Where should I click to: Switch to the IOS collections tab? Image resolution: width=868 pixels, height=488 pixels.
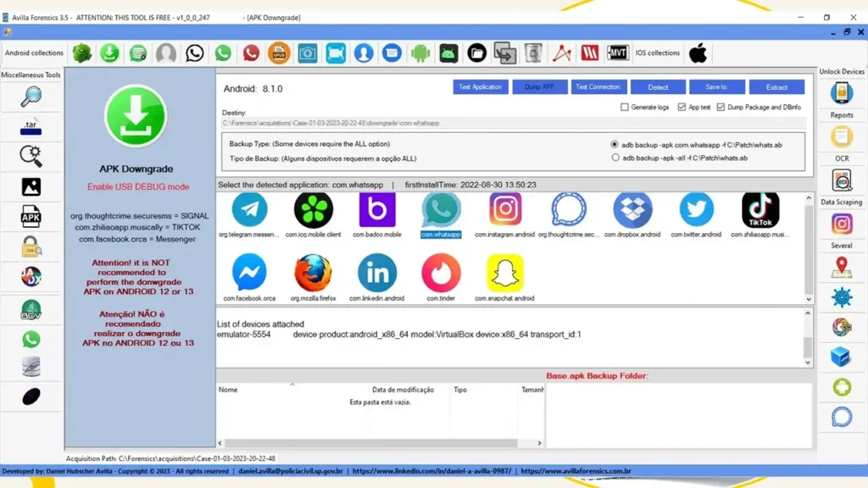(657, 52)
